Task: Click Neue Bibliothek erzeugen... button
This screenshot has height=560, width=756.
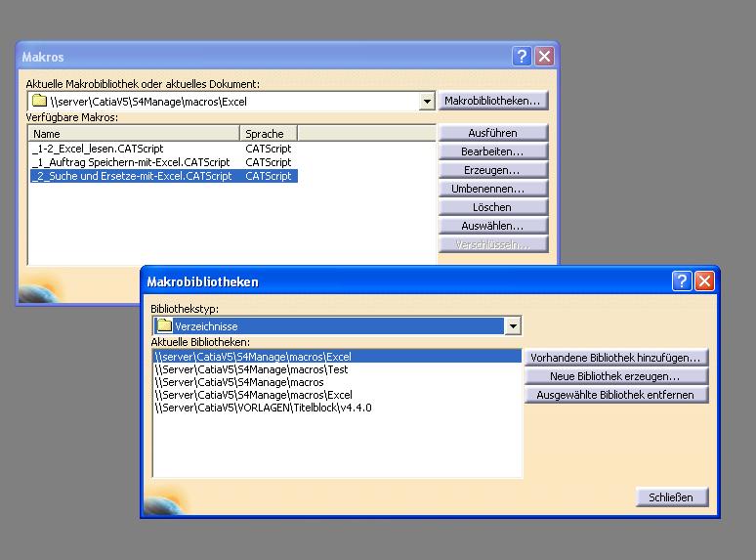Action: coord(615,376)
